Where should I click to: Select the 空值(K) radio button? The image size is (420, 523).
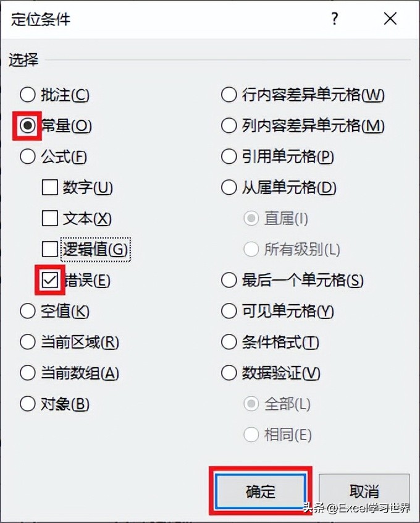coord(28,312)
